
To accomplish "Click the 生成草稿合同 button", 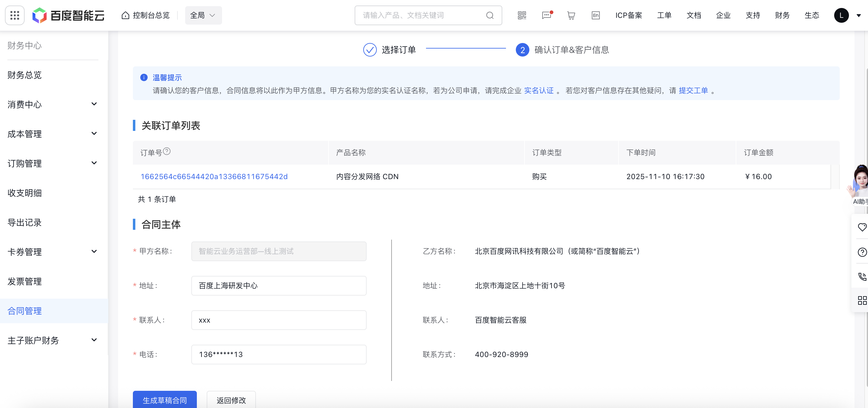I will tap(165, 400).
